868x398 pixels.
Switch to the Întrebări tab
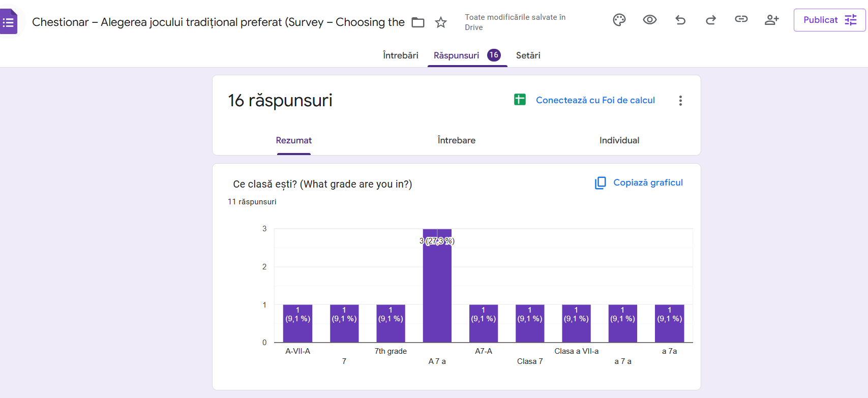click(400, 55)
